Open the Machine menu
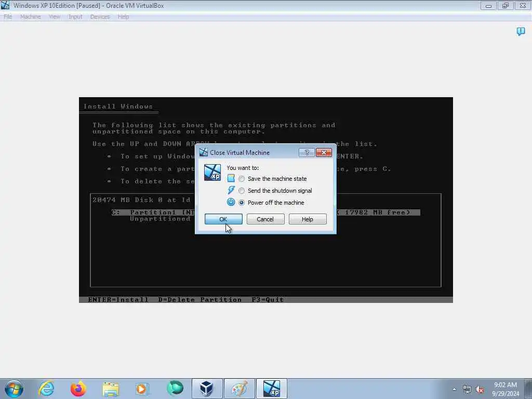This screenshot has height=399, width=532. (31, 17)
